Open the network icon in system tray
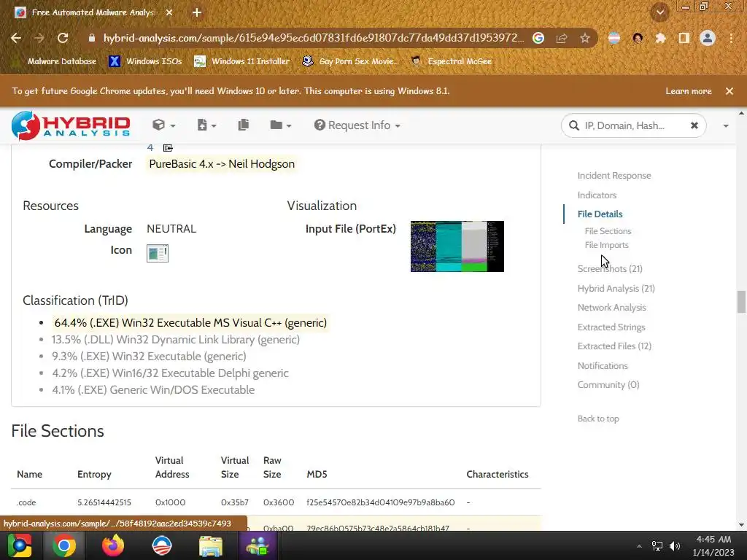 657,546
